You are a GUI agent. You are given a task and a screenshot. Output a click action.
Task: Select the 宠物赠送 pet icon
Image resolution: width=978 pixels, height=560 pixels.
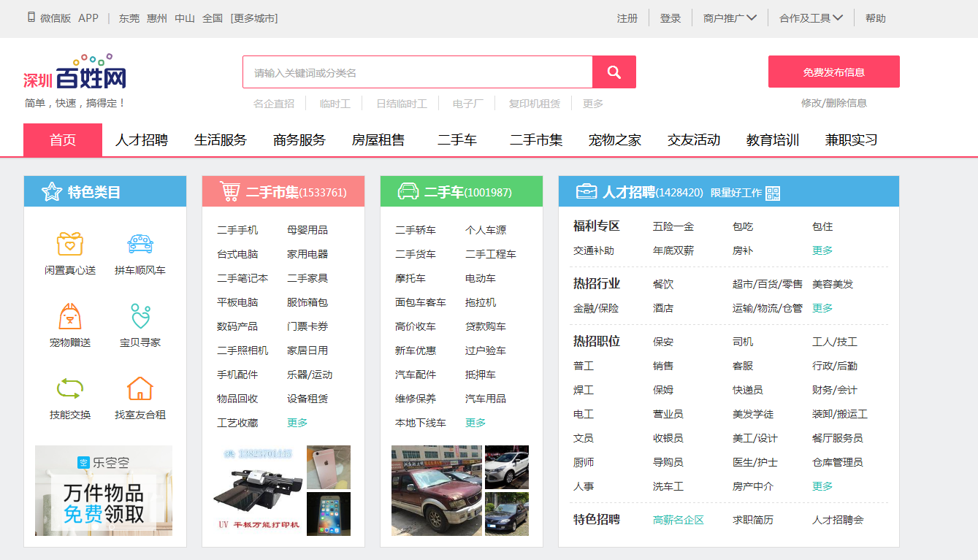[70, 316]
